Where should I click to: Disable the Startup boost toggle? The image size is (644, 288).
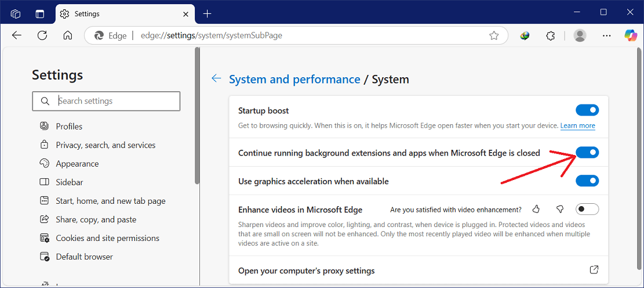pos(587,110)
